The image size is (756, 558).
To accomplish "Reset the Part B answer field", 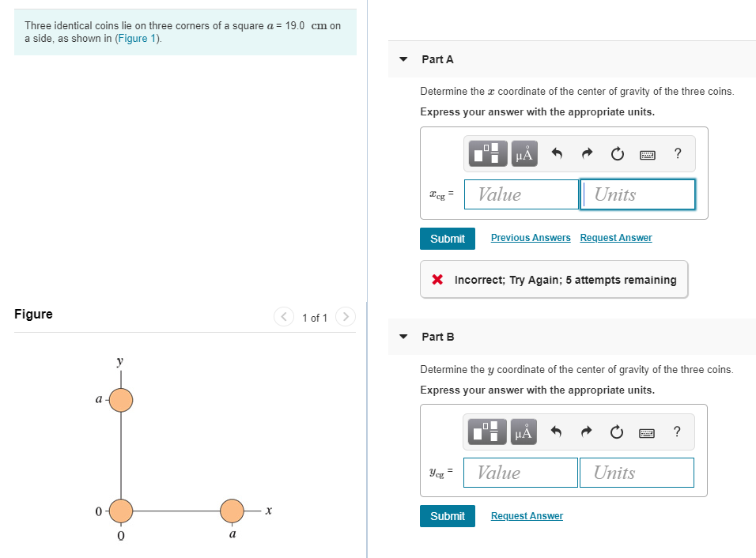I will tap(616, 432).
